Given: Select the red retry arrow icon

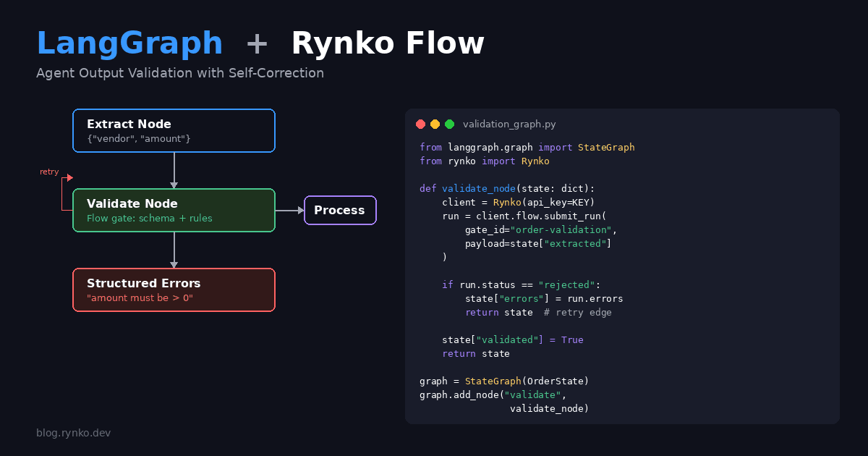Looking at the screenshot, I should click(x=69, y=177).
